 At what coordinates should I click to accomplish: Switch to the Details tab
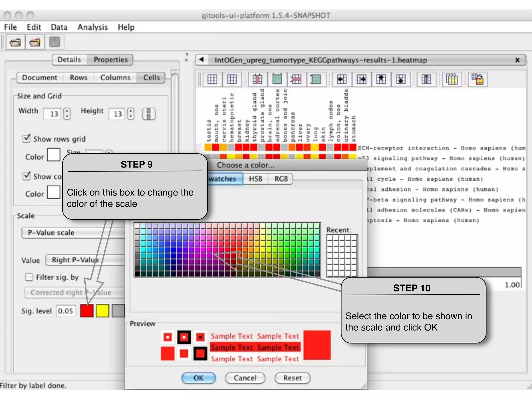coord(69,59)
